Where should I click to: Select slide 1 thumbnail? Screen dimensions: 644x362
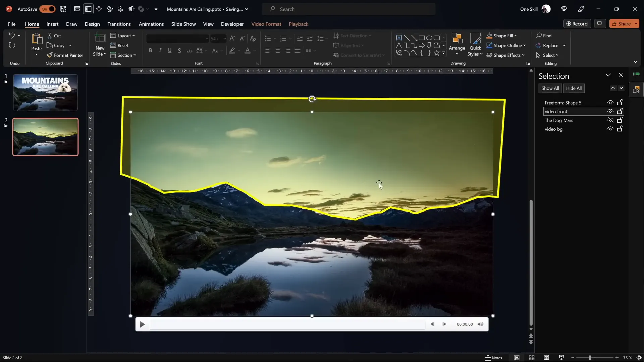[x=46, y=93]
